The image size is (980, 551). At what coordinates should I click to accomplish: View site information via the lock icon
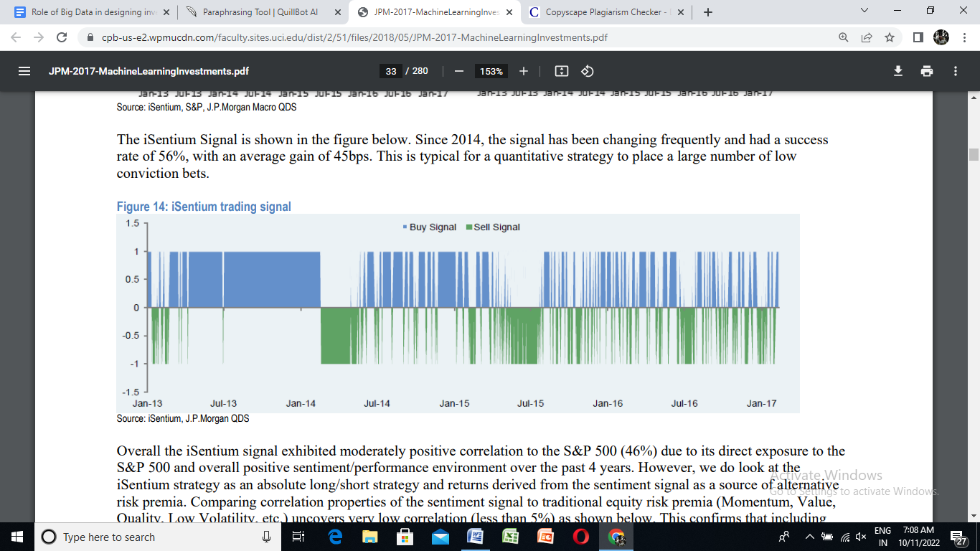90,37
